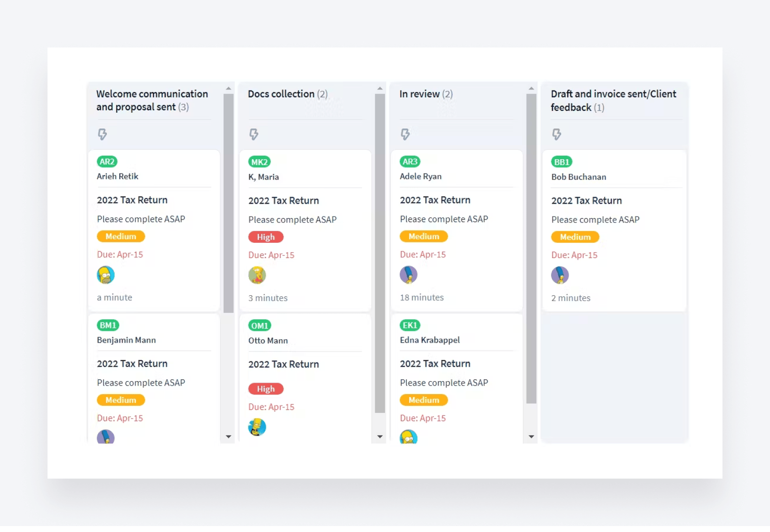
Task: Click 'Please complete ASAP' on Bob Buchanan card
Action: tap(595, 220)
